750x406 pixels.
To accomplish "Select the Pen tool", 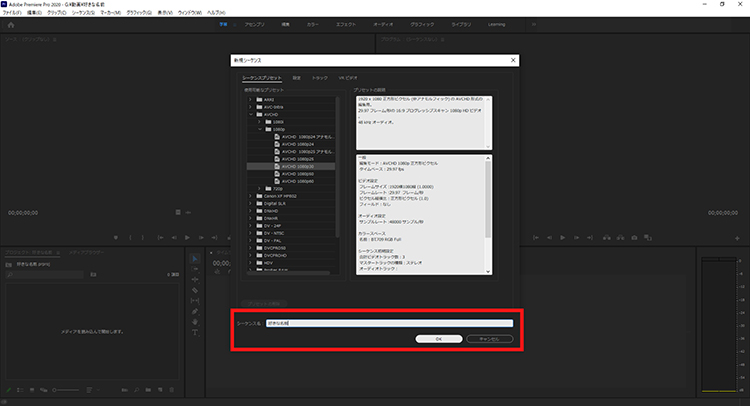I will (x=195, y=311).
